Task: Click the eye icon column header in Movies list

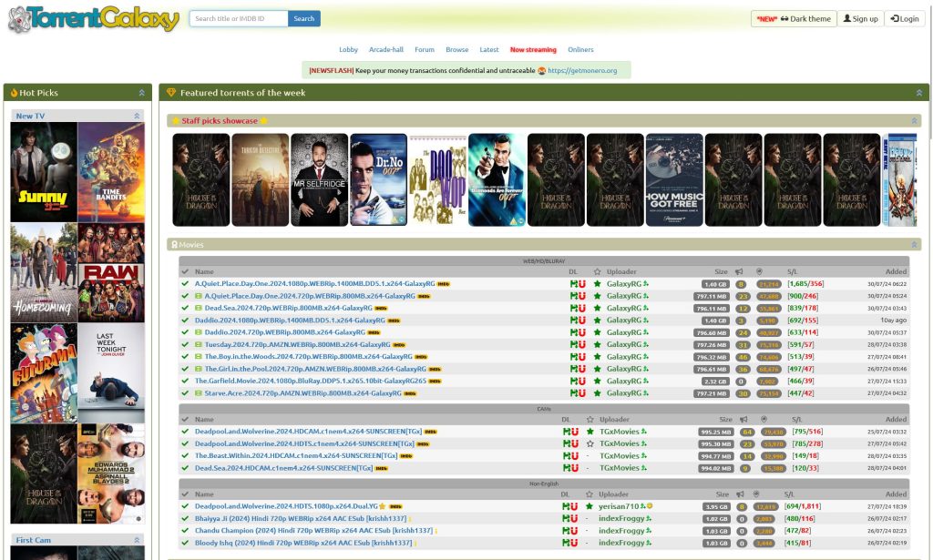Action: (761, 271)
